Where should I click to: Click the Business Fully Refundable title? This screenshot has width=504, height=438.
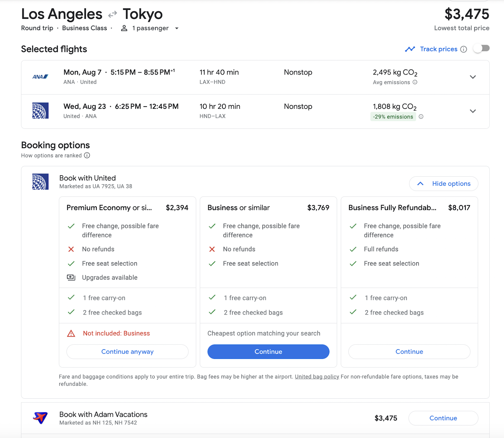point(392,208)
